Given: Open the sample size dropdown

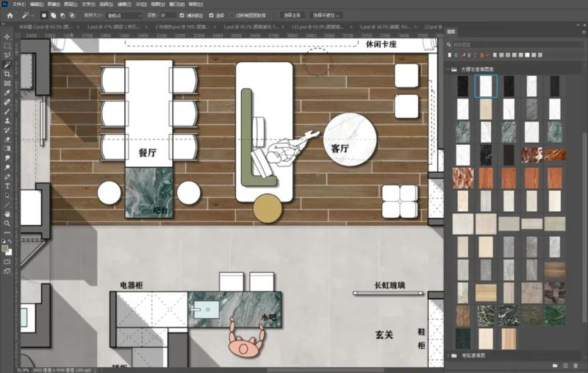Looking at the screenshot, I should 123,15.
